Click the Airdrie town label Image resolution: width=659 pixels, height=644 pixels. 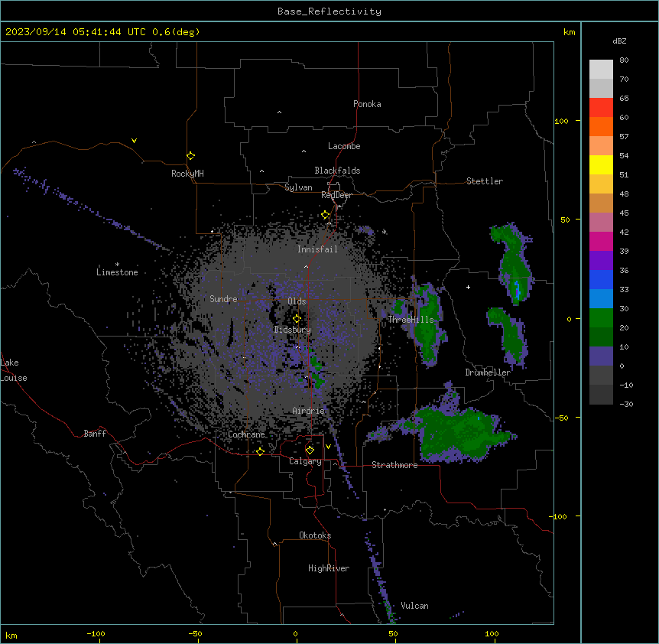pyautogui.click(x=309, y=411)
